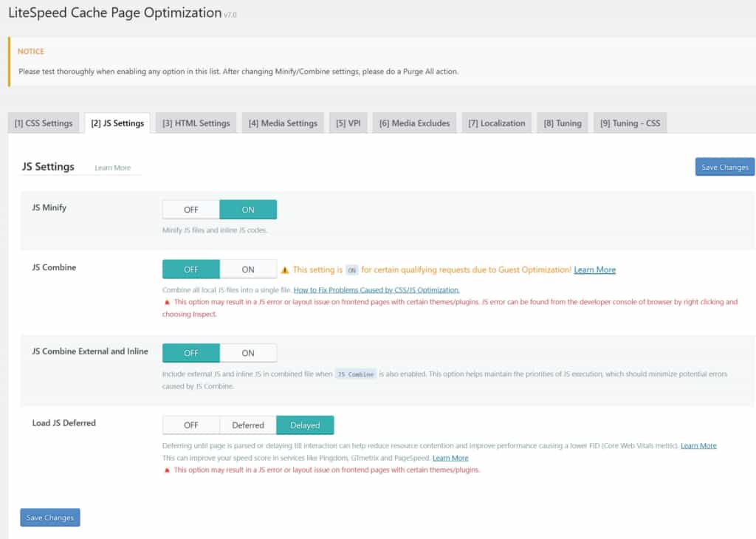Image resolution: width=756 pixels, height=539 pixels.
Task: Keep Load JS Deferred on Delayed
Action: click(305, 425)
